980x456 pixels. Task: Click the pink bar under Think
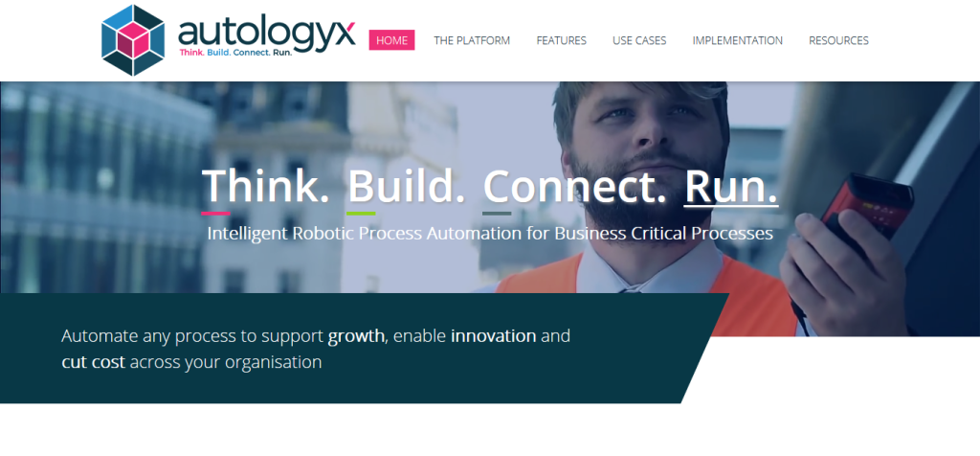[x=215, y=214]
